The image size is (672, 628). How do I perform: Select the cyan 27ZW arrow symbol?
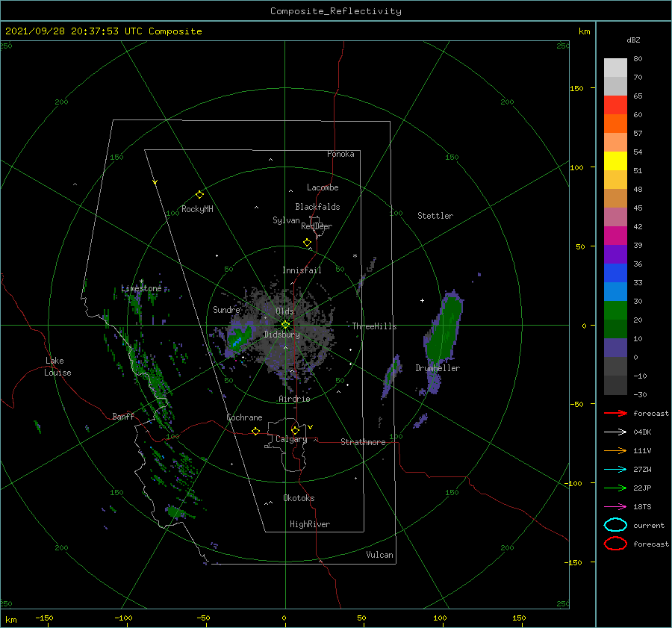coord(615,470)
